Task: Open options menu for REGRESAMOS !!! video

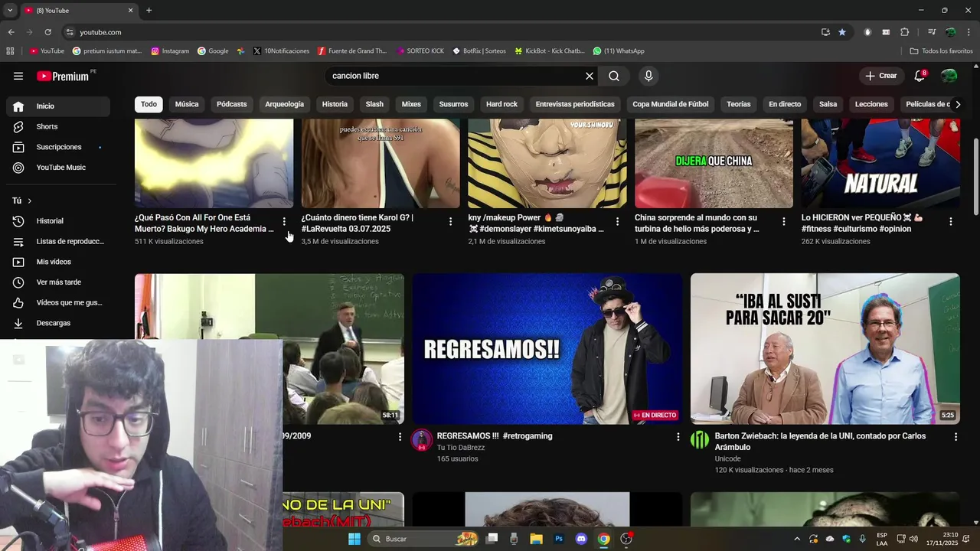Action: coord(678,436)
